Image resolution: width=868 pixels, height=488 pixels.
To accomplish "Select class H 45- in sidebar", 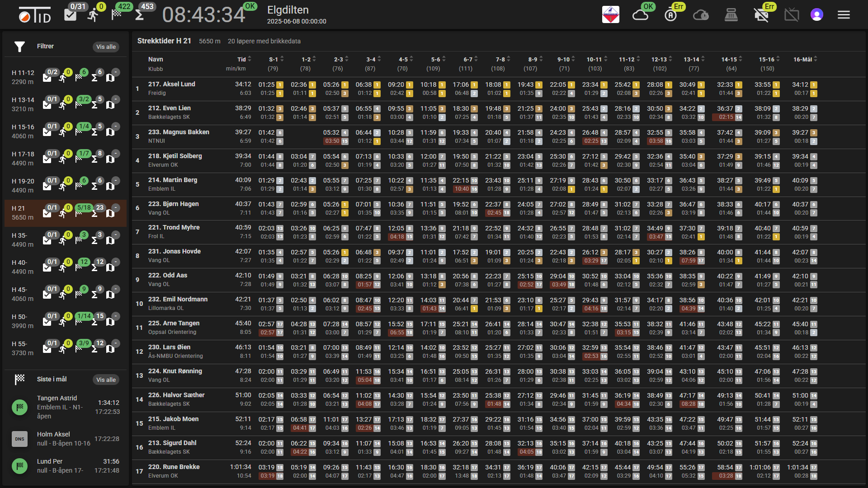I will point(66,294).
